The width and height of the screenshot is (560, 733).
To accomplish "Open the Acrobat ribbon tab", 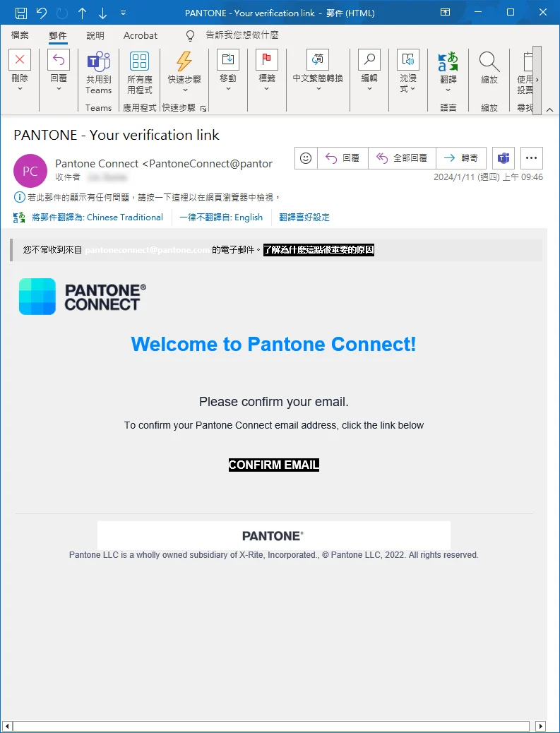I will (141, 35).
